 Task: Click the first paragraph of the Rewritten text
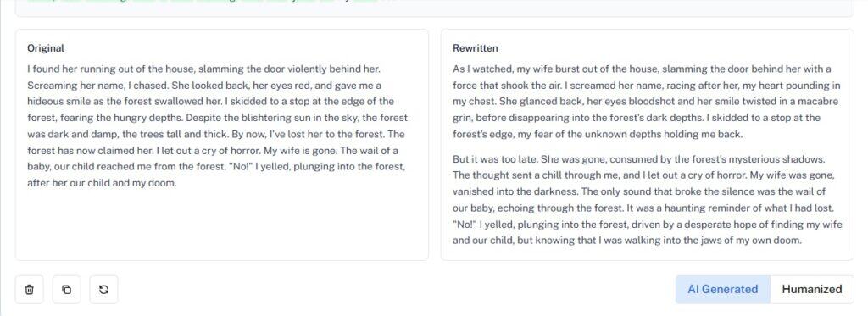pyautogui.click(x=646, y=102)
